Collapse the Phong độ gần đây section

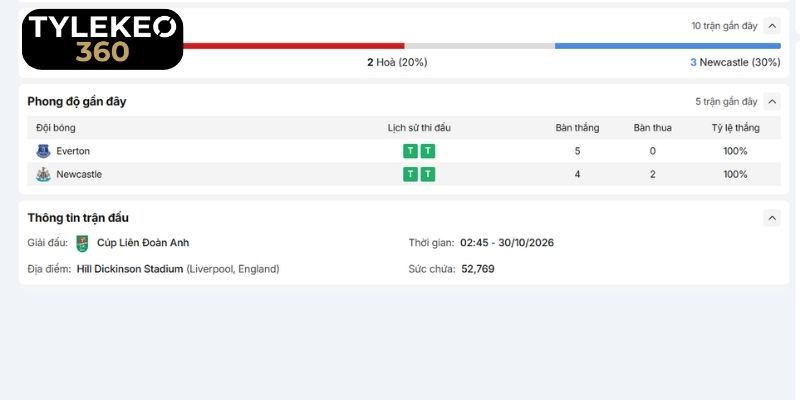(772, 102)
